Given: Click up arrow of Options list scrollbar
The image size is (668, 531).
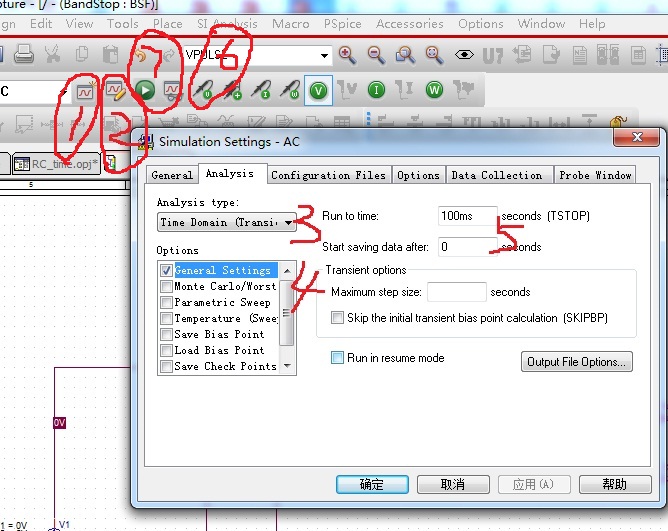Looking at the screenshot, I should pyautogui.click(x=287, y=271).
